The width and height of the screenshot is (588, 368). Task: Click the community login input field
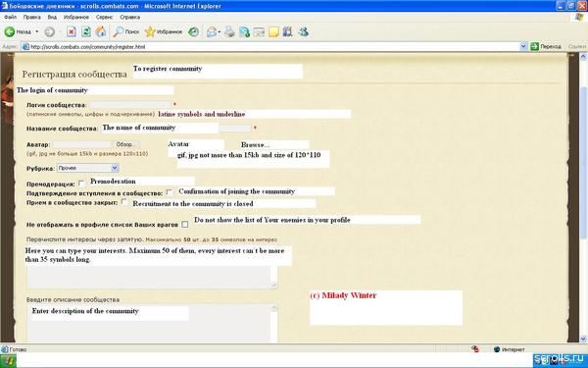click(130, 105)
